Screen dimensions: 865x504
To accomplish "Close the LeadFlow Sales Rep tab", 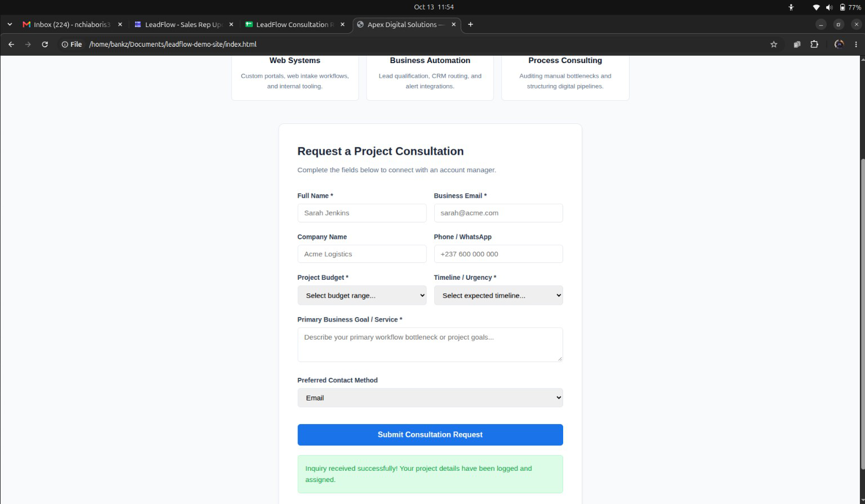I will click(231, 24).
